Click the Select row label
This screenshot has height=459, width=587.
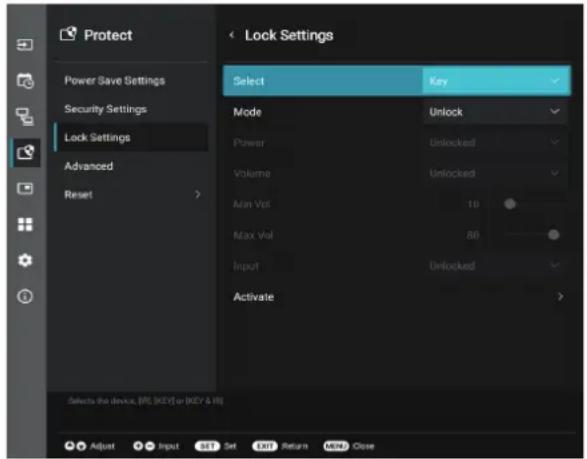click(x=249, y=81)
